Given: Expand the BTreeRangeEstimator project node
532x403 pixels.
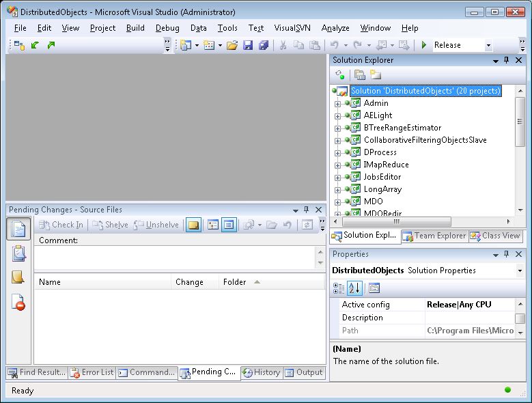Looking at the screenshot, I should click(337, 128).
